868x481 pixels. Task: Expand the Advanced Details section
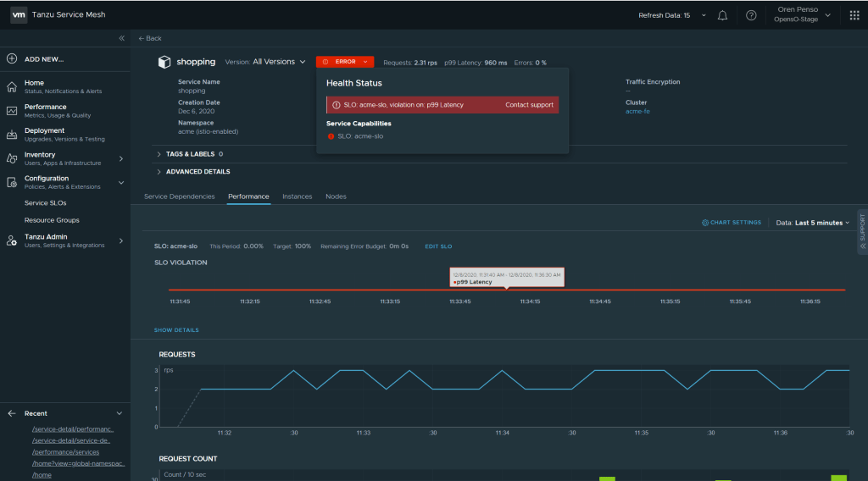pos(197,172)
